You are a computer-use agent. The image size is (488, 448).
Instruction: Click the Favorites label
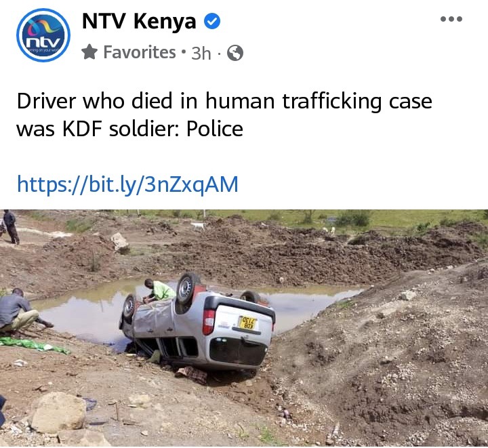[140, 52]
